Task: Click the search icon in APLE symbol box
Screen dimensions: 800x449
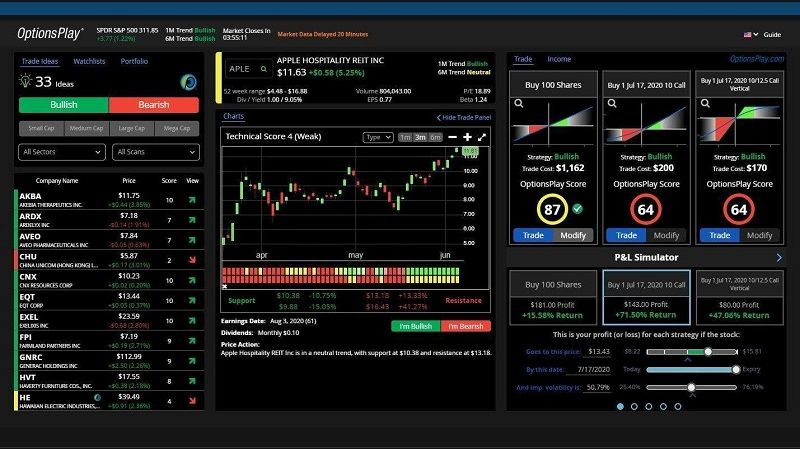Action: tap(264, 69)
